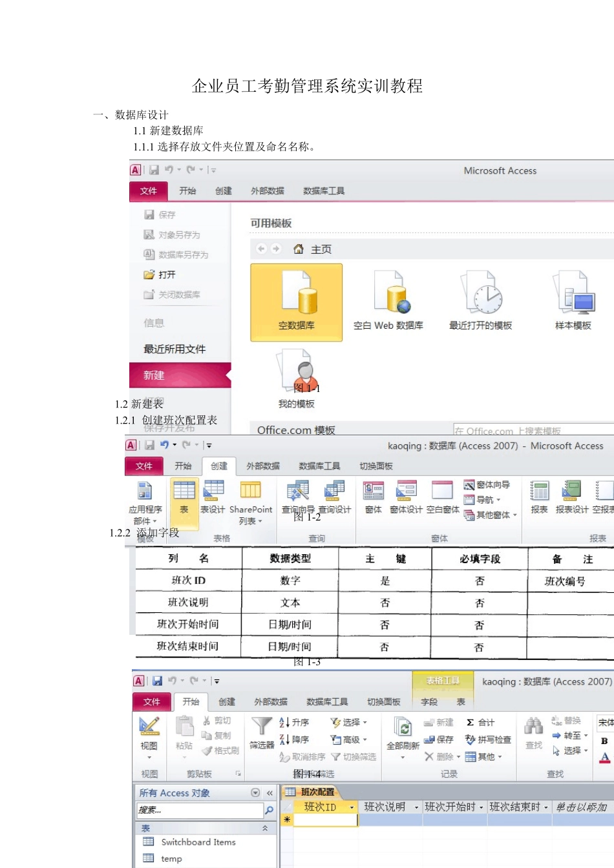Open the 其他窗体 more forms dropdown

pyautogui.click(x=491, y=515)
